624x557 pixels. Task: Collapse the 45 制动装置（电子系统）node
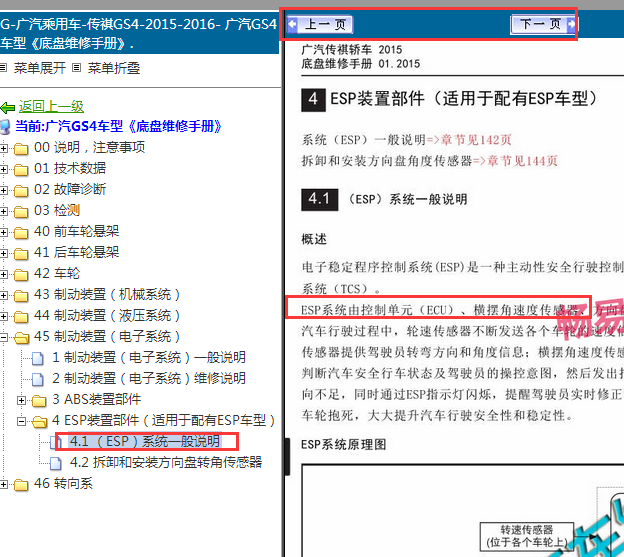(x=3, y=337)
